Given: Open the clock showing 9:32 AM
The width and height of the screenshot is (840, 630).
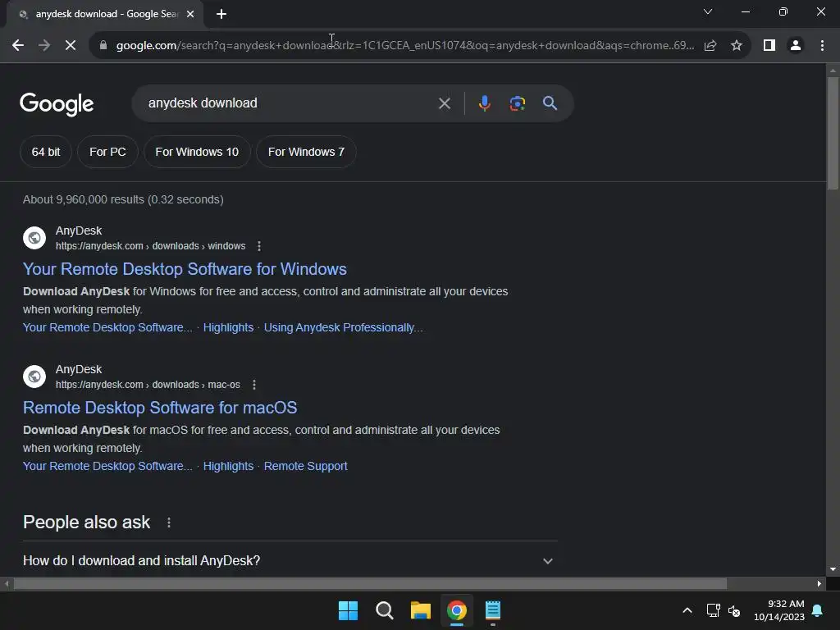Looking at the screenshot, I should pos(779,610).
